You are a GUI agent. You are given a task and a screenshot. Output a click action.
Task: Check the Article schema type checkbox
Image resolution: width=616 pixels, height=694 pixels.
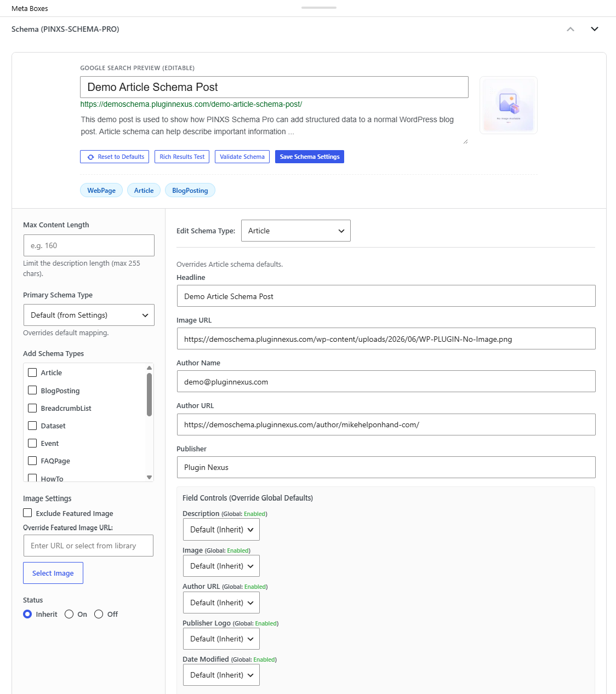point(32,372)
